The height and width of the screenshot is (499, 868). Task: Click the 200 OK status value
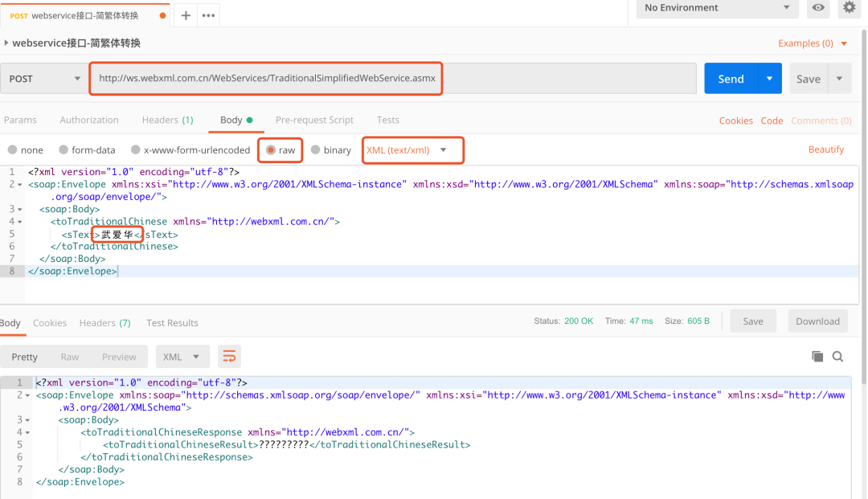point(579,321)
